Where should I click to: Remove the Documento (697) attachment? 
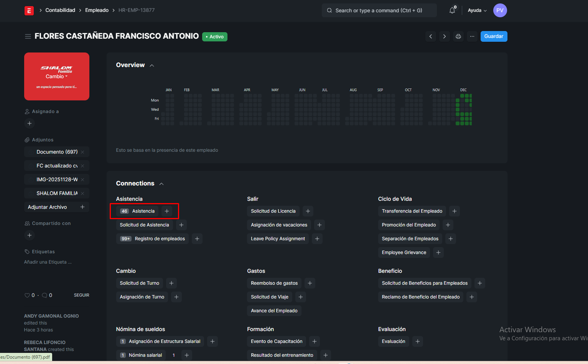pyautogui.click(x=82, y=152)
